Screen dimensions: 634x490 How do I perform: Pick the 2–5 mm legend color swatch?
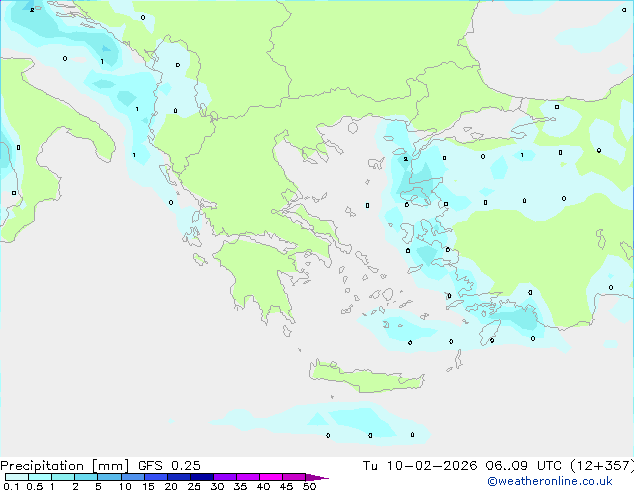pyautogui.click(x=86, y=477)
